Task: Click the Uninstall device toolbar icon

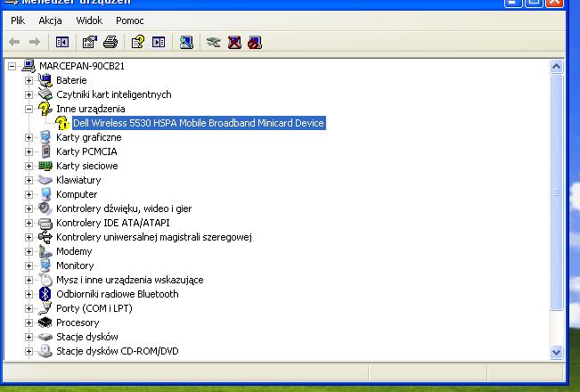Action: tap(234, 42)
